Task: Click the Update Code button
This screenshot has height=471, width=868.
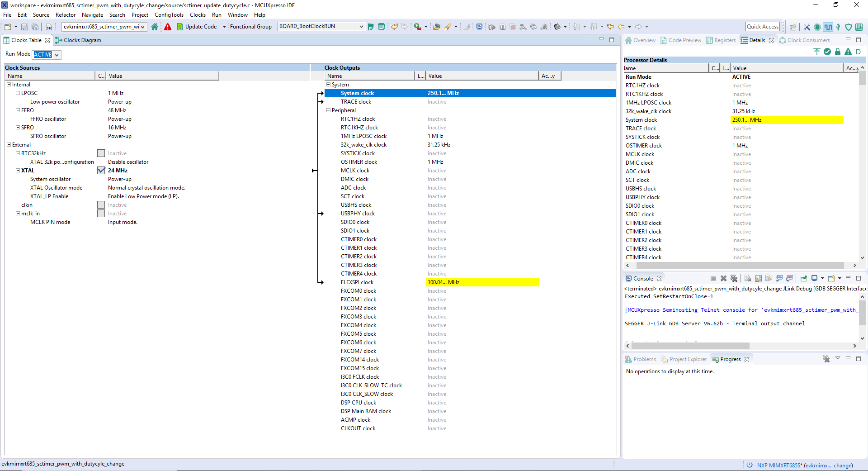Action: pos(197,27)
